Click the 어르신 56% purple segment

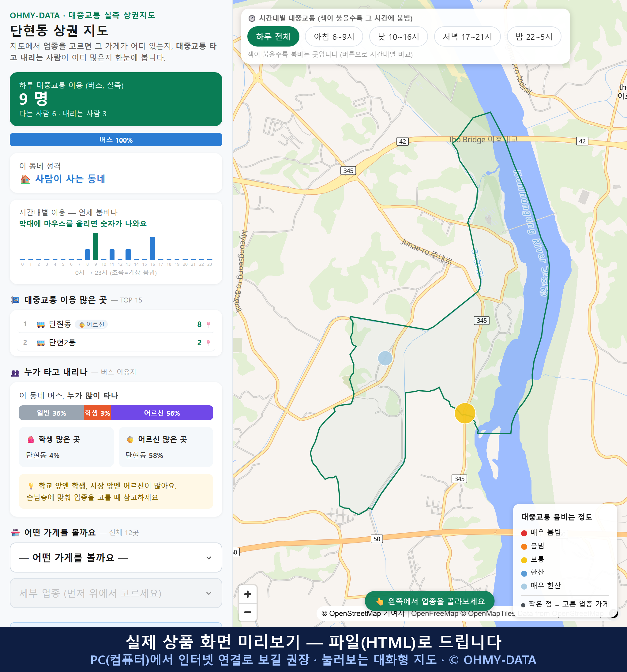(x=162, y=413)
